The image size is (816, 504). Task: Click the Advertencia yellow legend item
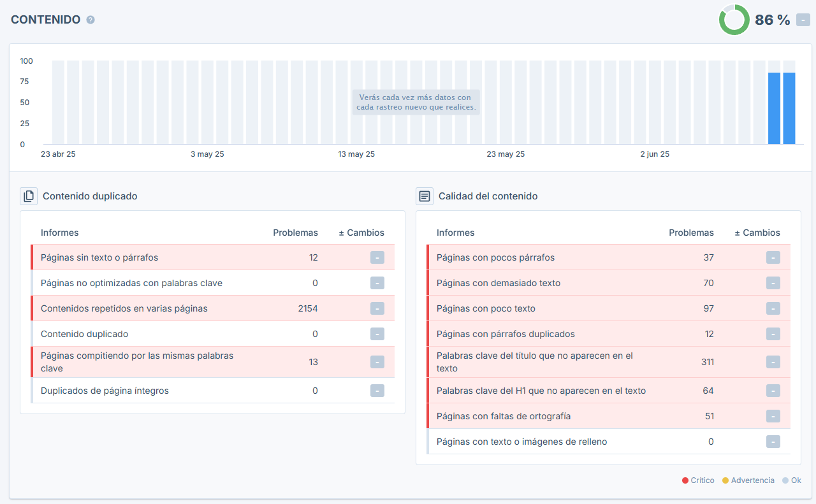[748, 480]
